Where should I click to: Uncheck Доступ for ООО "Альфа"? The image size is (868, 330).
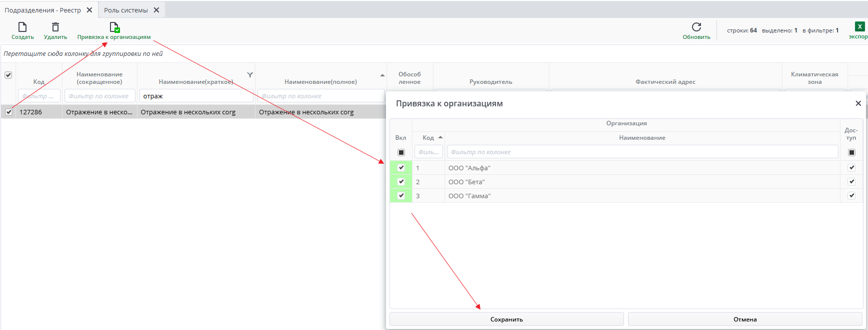[x=851, y=168]
